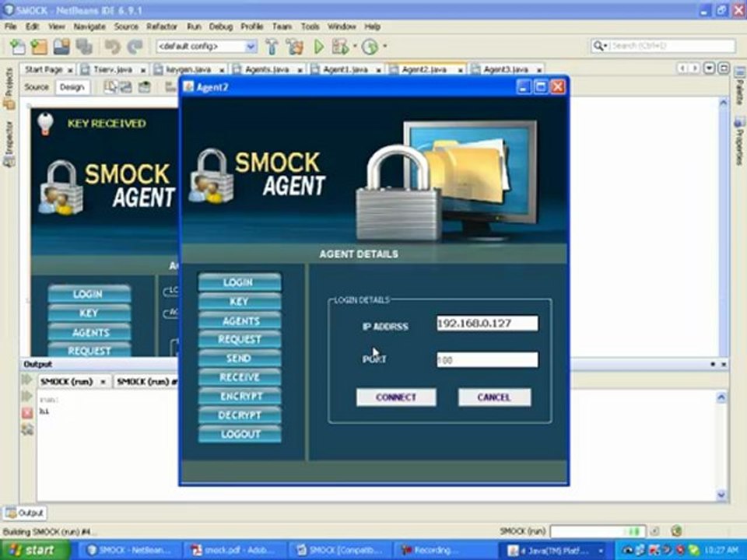Open Debug Main Project dropdown arrow
This screenshot has height=560, width=747.
(355, 46)
